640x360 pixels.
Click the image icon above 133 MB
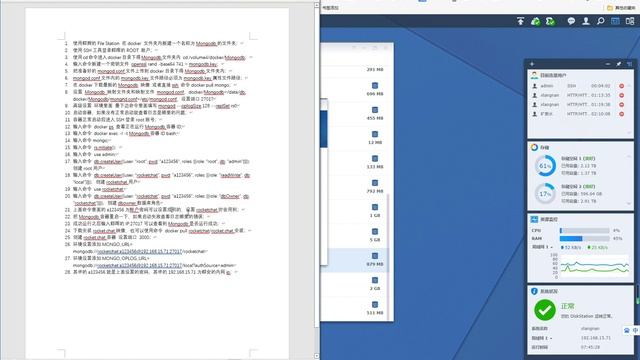coord(375,159)
